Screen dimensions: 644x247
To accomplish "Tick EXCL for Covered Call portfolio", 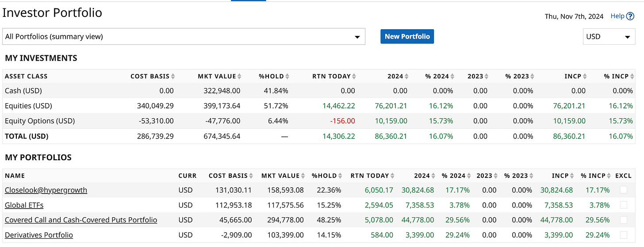I will pos(624,220).
